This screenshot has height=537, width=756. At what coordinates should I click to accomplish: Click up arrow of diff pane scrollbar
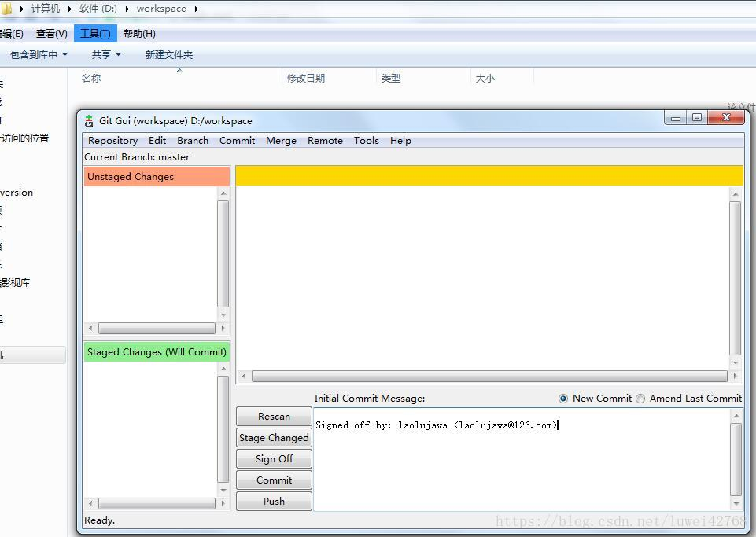tap(736, 194)
